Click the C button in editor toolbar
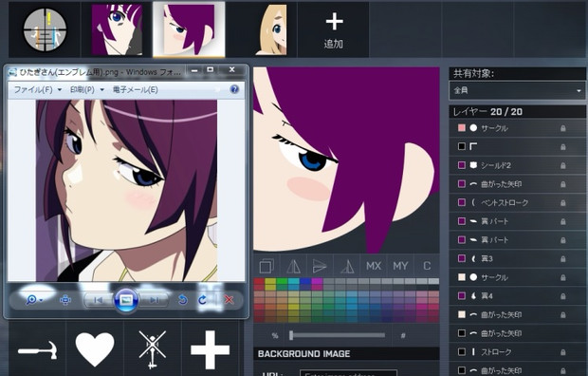The width and height of the screenshot is (588, 376). click(427, 266)
